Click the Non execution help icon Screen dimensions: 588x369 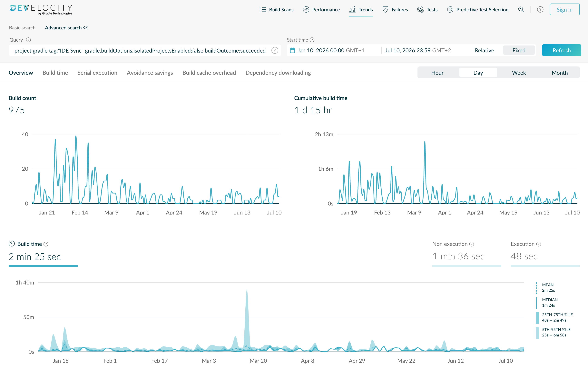(x=472, y=244)
